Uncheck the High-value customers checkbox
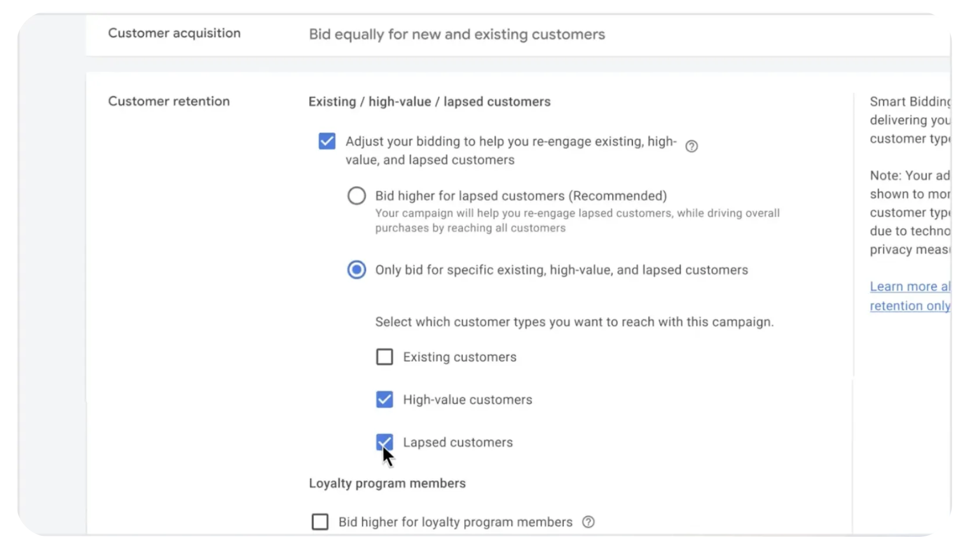This screenshot has width=980, height=550. (x=384, y=399)
